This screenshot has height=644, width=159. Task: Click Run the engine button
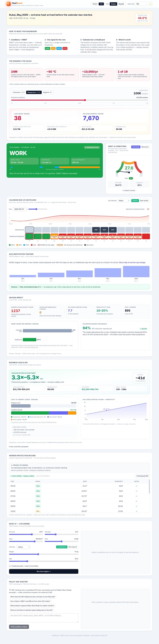[x=44, y=572]
